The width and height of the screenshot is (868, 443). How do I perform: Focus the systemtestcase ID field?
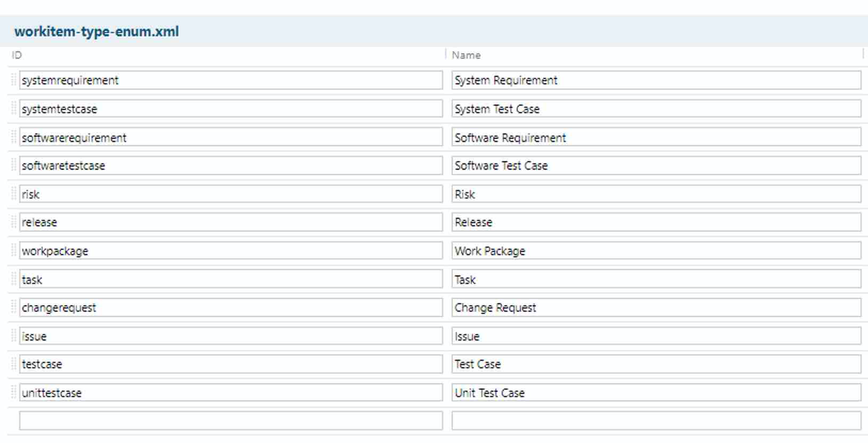click(231, 109)
